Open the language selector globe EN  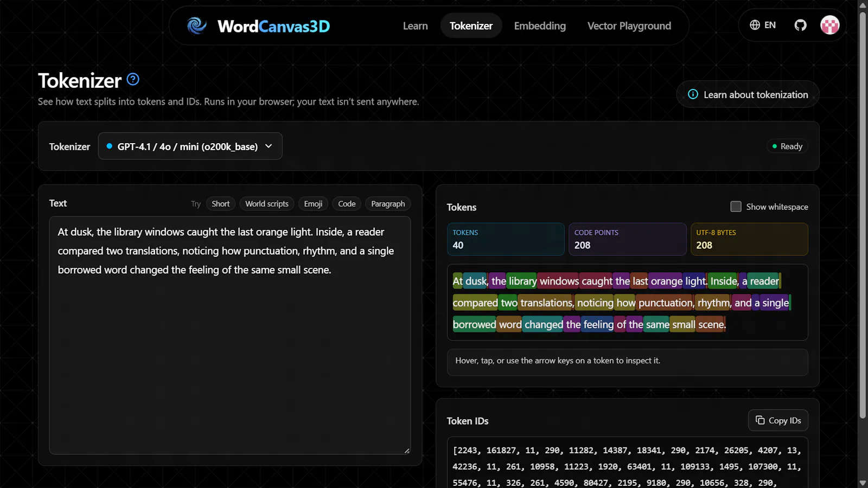763,25
